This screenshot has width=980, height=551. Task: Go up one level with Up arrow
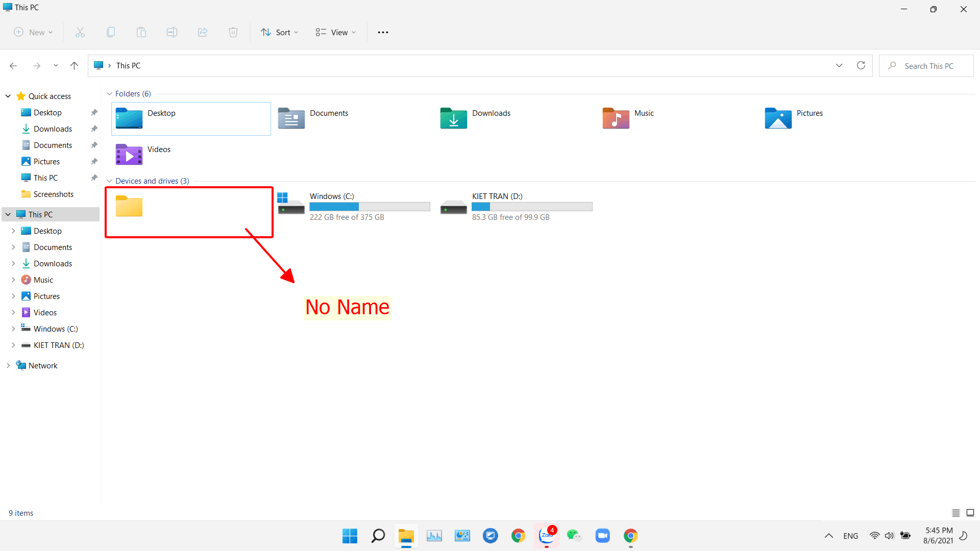point(74,65)
